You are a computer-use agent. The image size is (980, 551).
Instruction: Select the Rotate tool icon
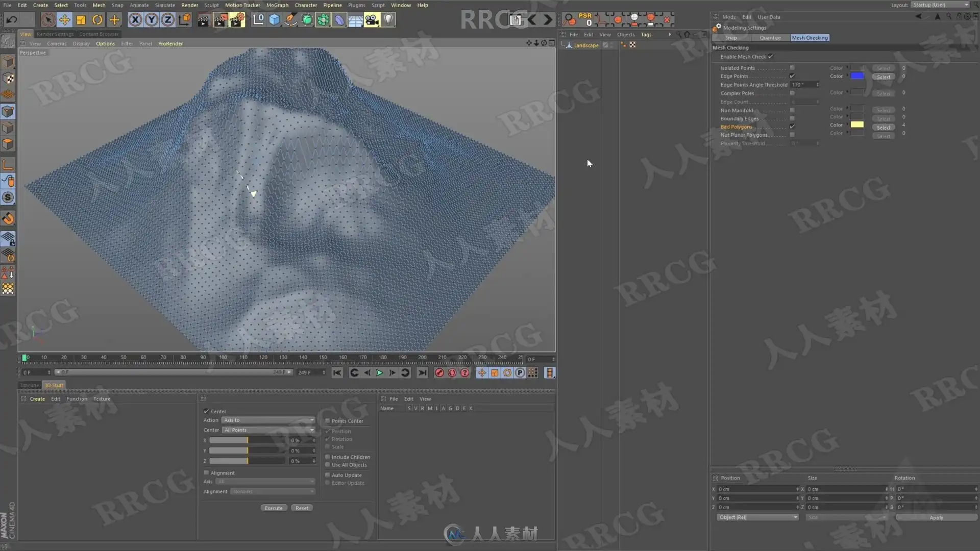(x=97, y=20)
